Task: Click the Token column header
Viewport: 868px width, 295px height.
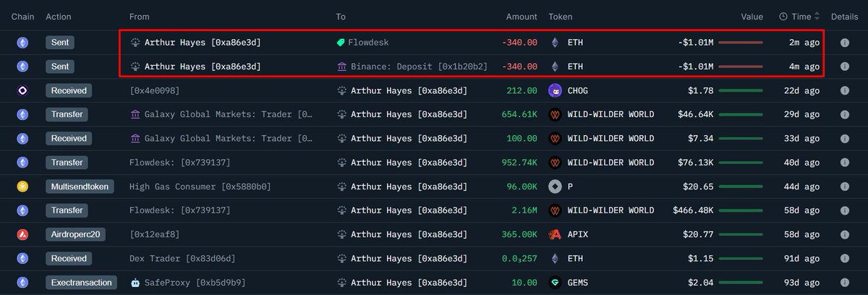Action: [561, 16]
